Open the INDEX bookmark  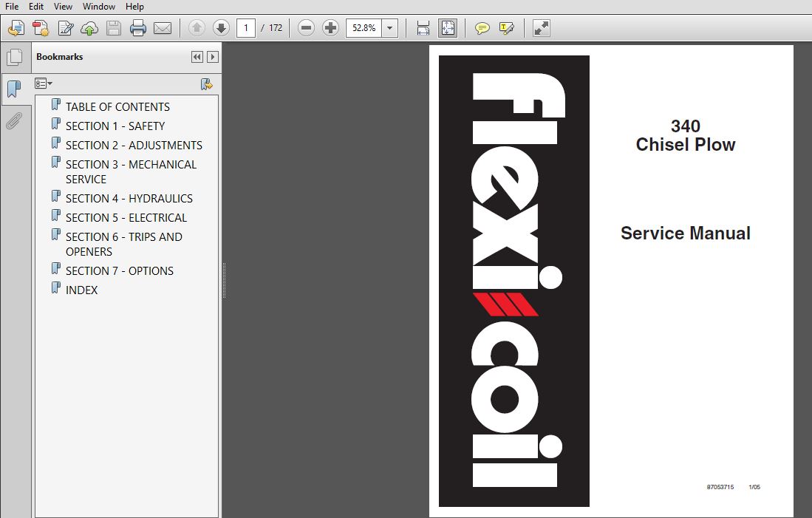81,290
